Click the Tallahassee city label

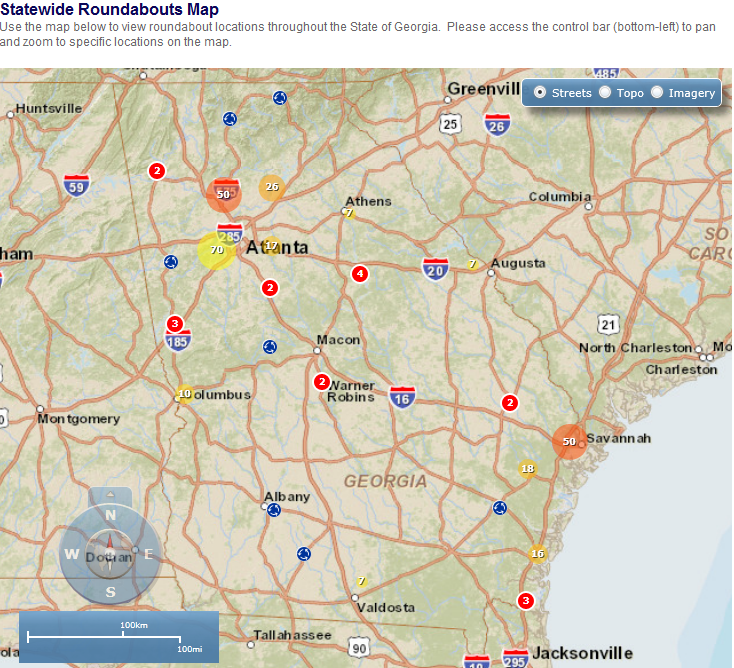292,635
